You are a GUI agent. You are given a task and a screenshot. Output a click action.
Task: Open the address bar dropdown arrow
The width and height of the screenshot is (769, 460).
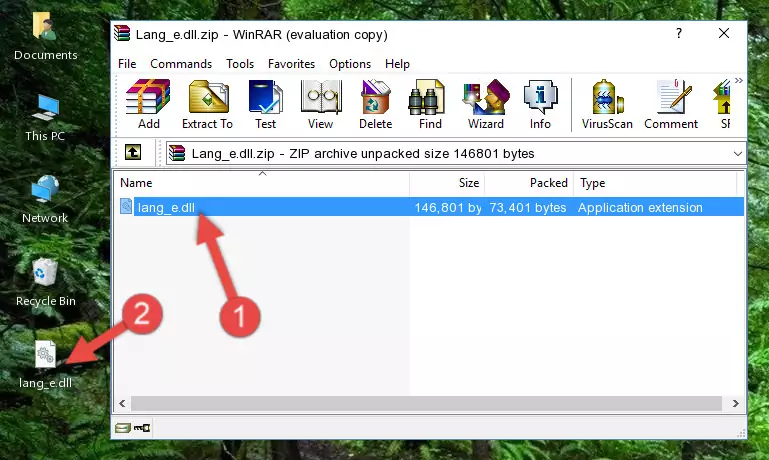click(738, 153)
